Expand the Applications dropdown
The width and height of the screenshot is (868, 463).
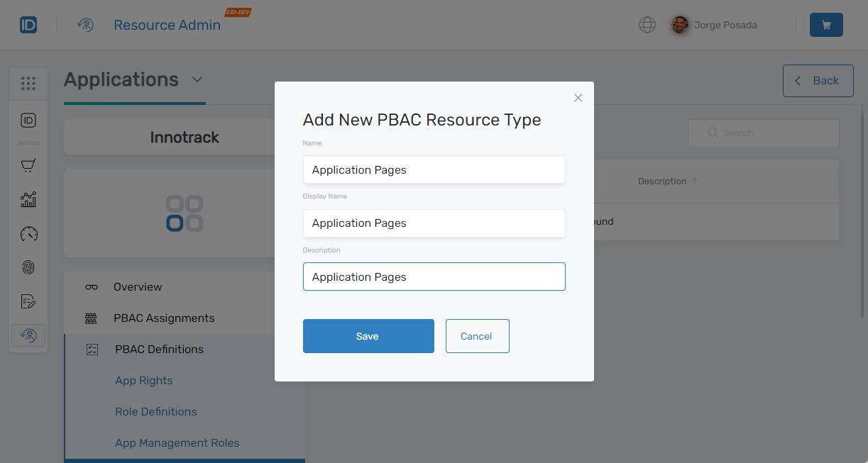click(x=197, y=80)
